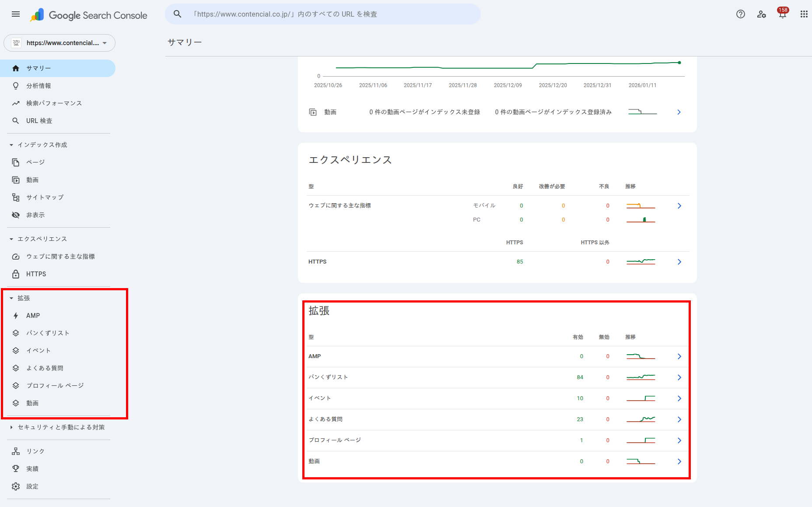Open the Google apps grid icon
The image size is (812, 507).
point(804,14)
